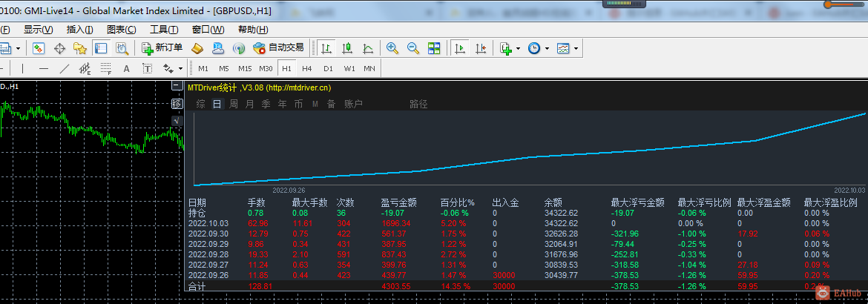Switch to M1 timeframe
The width and height of the screenshot is (868, 304).
pyautogui.click(x=203, y=69)
